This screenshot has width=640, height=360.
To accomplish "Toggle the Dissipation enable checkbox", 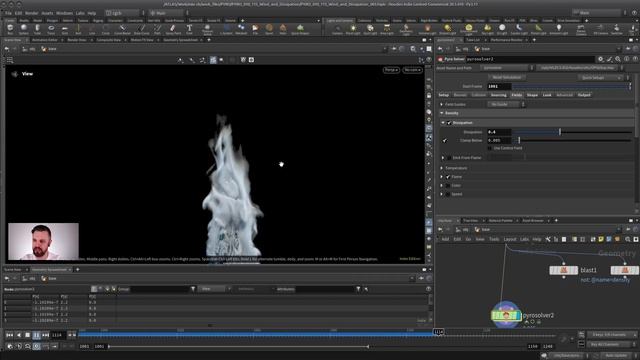I will coord(449,123).
